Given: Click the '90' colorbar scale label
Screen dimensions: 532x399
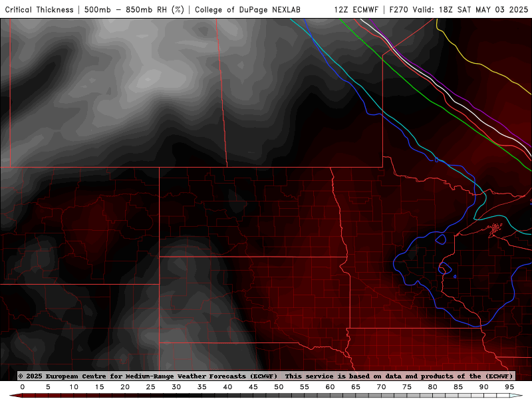Looking at the screenshot, I should pos(484,387).
